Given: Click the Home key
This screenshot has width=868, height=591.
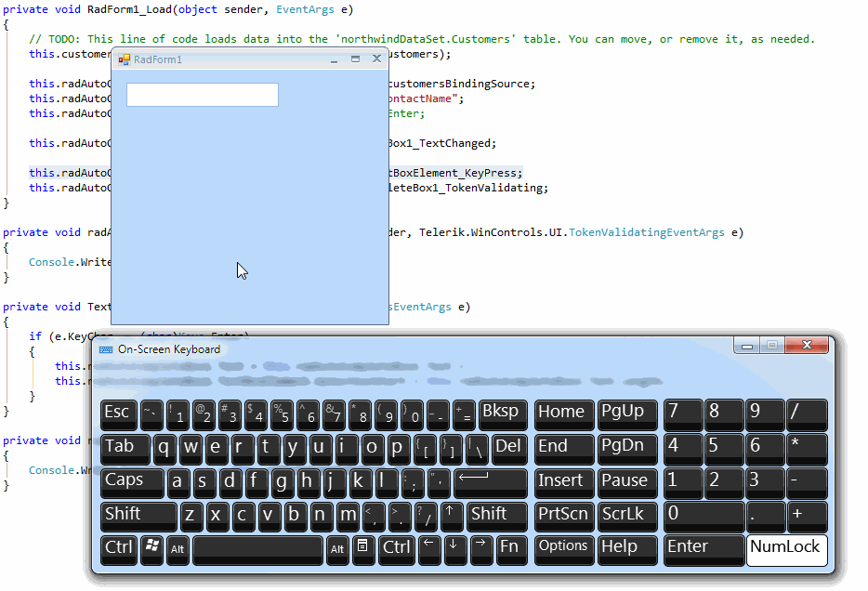Looking at the screenshot, I should (564, 414).
